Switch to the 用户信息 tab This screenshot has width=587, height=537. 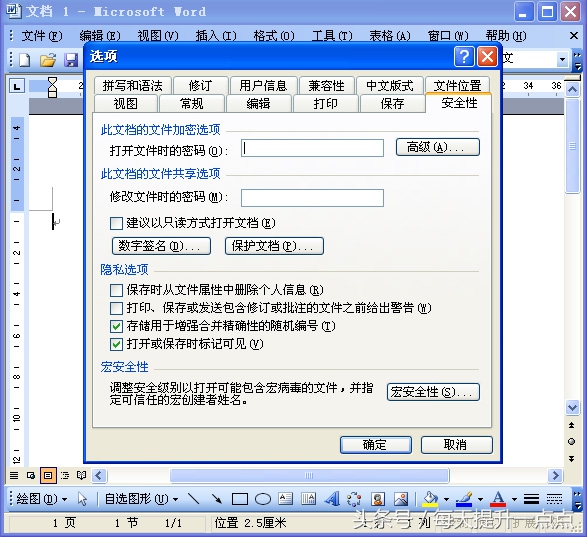pos(264,86)
